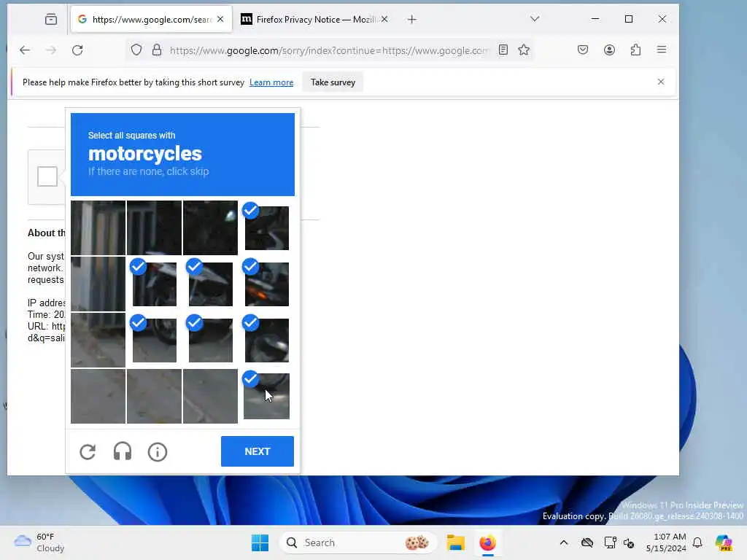Bookmark this page with star icon
The width and height of the screenshot is (747, 560).
tap(524, 50)
